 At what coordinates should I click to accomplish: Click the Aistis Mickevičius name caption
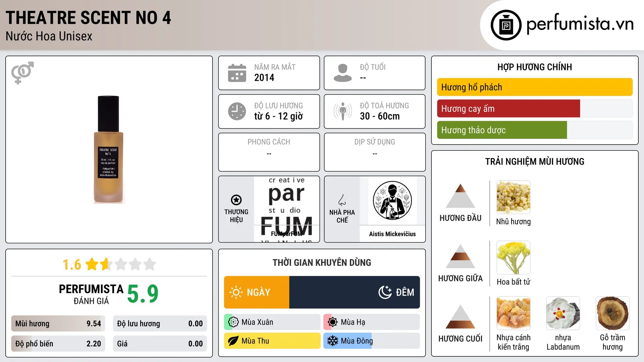click(x=392, y=234)
